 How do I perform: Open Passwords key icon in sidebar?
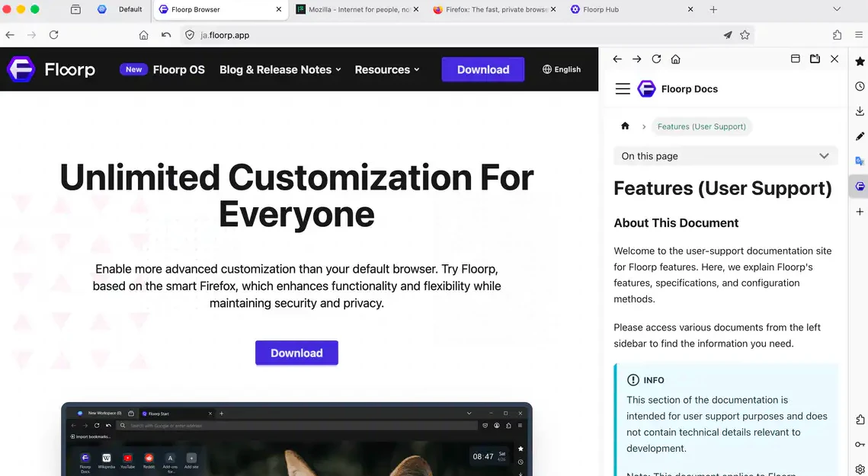860,445
